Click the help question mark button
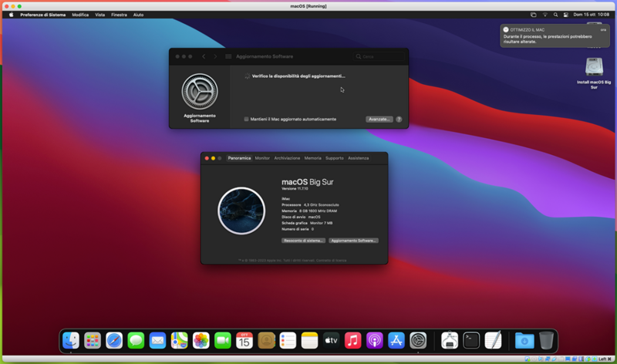Viewport: 617px width, 364px height. coord(399,119)
